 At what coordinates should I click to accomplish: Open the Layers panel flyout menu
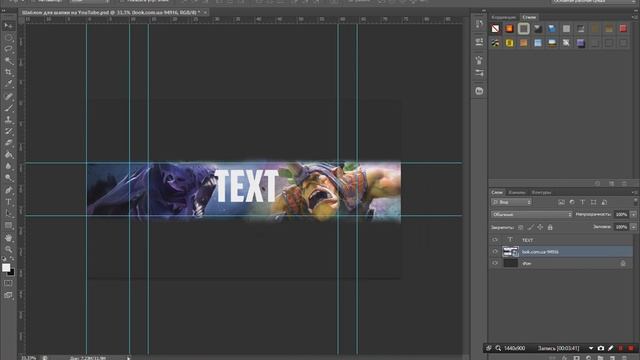(634, 192)
